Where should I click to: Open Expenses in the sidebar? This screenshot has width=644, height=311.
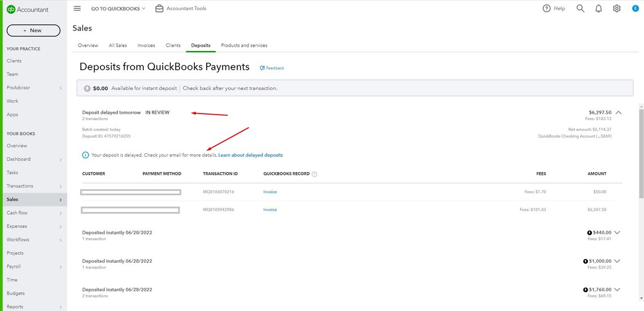tap(18, 226)
